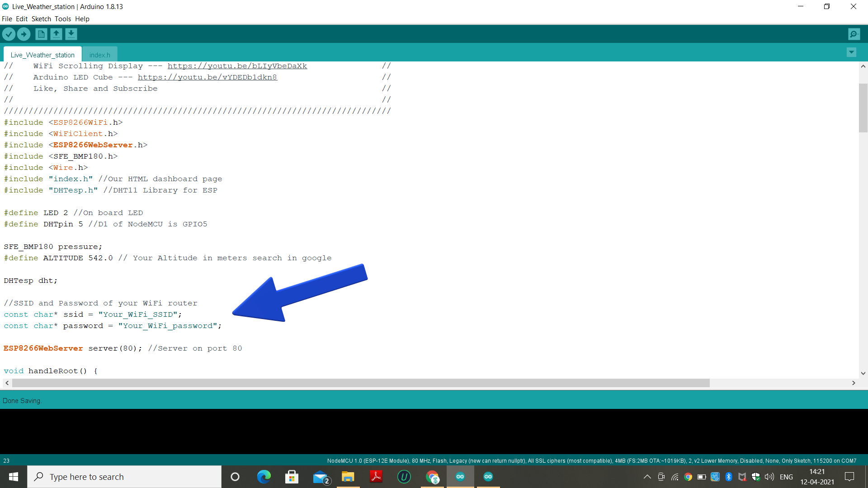The height and width of the screenshot is (488, 868).
Task: Switch to the index.h tab
Action: point(100,55)
